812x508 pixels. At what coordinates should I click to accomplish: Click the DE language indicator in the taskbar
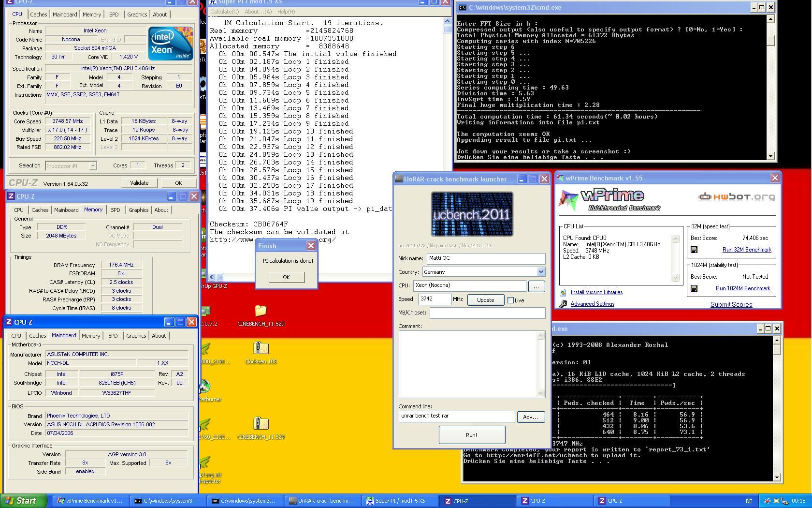749,501
